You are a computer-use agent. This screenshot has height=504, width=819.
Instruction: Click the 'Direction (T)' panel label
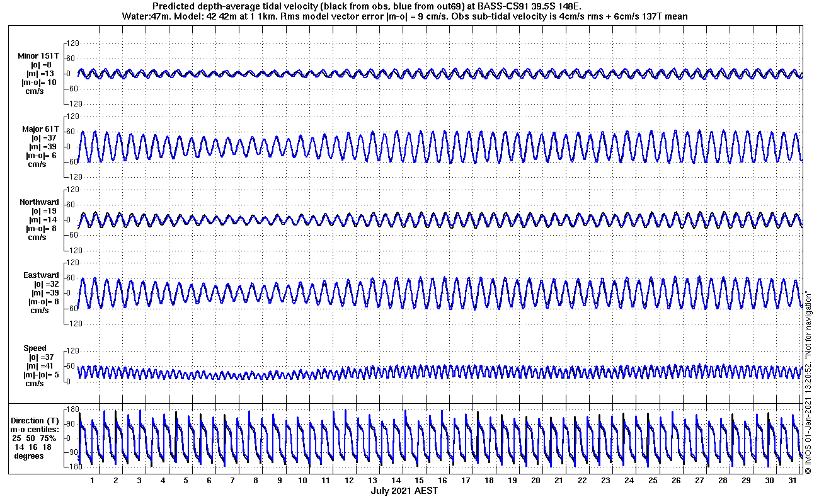37,421
